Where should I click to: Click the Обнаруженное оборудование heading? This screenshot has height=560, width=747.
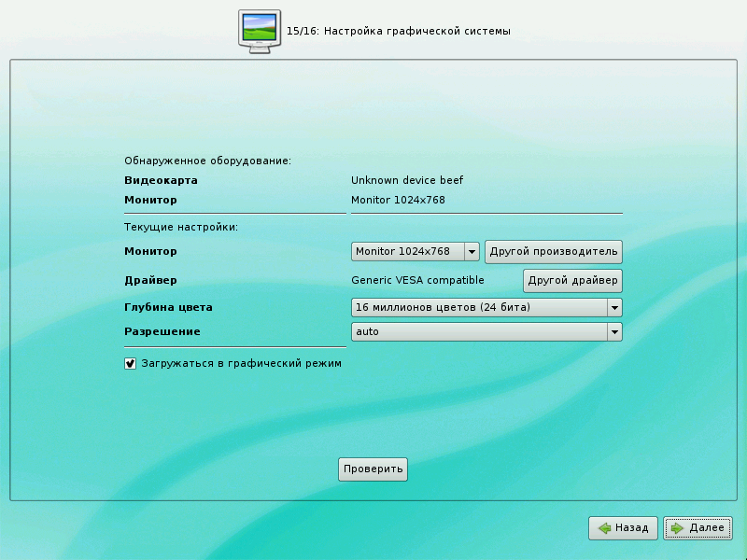pyautogui.click(x=207, y=161)
